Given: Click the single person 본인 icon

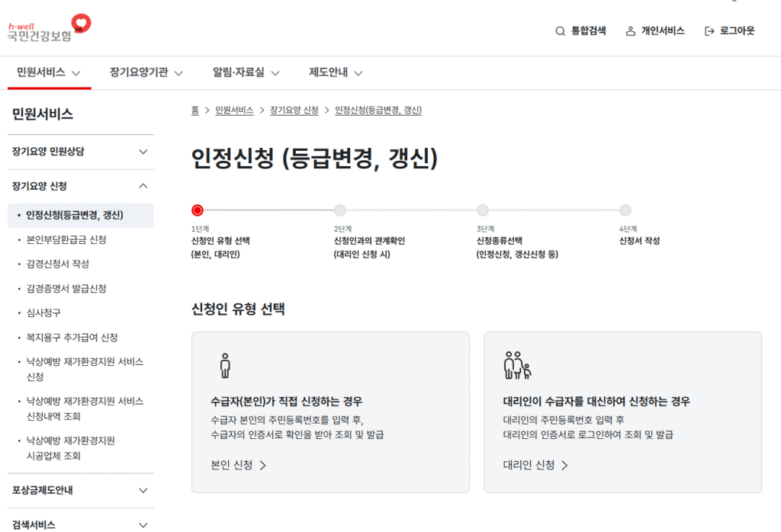Looking at the screenshot, I should point(225,366).
